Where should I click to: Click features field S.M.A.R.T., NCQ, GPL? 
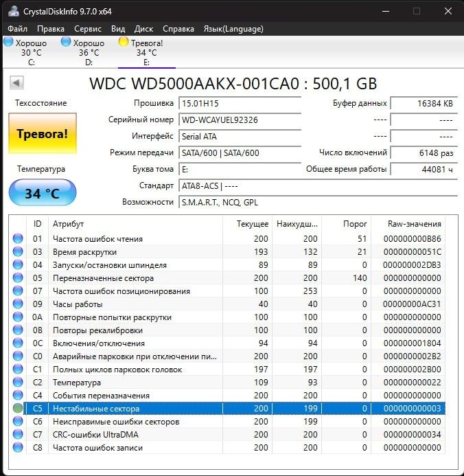click(x=318, y=202)
